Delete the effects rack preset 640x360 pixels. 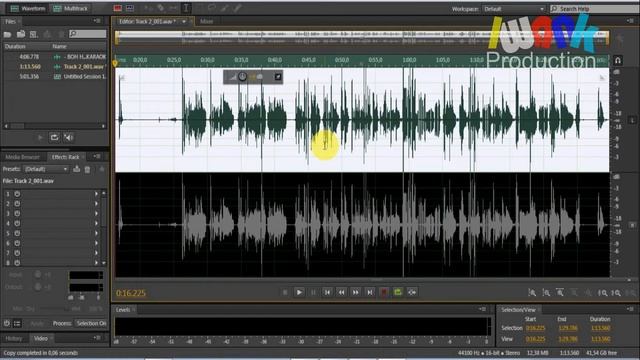pyautogui.click(x=87, y=169)
